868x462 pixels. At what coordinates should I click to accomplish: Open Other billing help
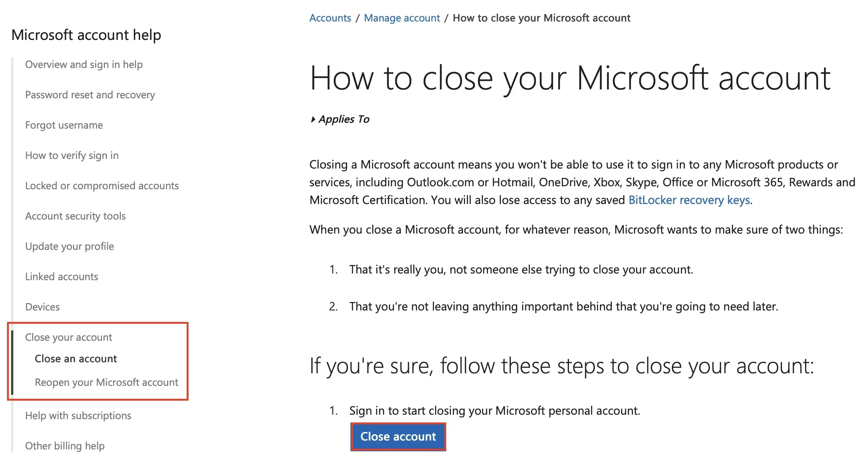(65, 446)
